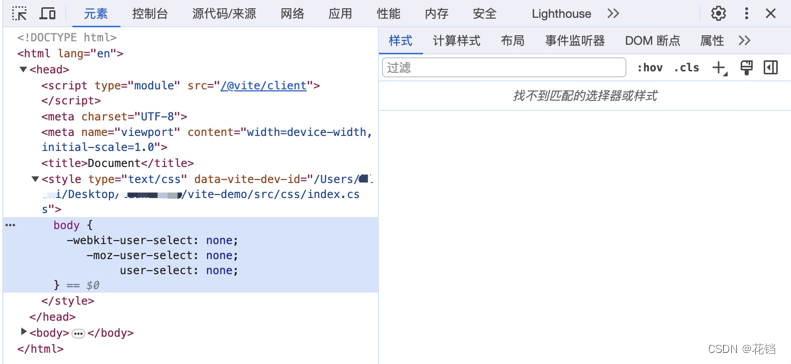The image size is (791, 364).
Task: Select the closing </head> tag line
Action: pyautogui.click(x=52, y=317)
